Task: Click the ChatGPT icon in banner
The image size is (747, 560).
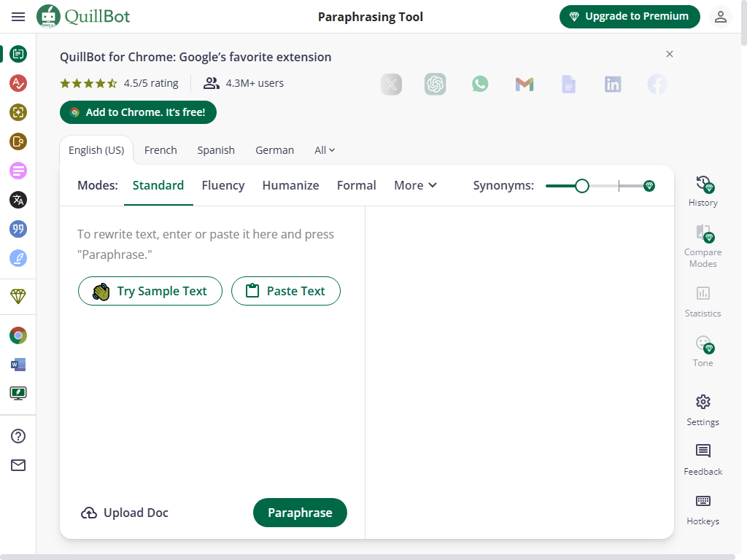Action: (435, 85)
